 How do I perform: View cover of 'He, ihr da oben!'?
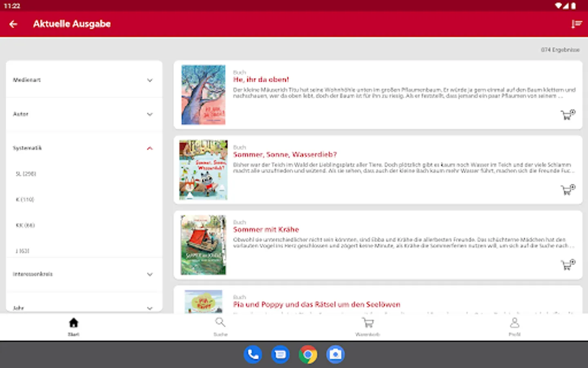[x=203, y=95]
